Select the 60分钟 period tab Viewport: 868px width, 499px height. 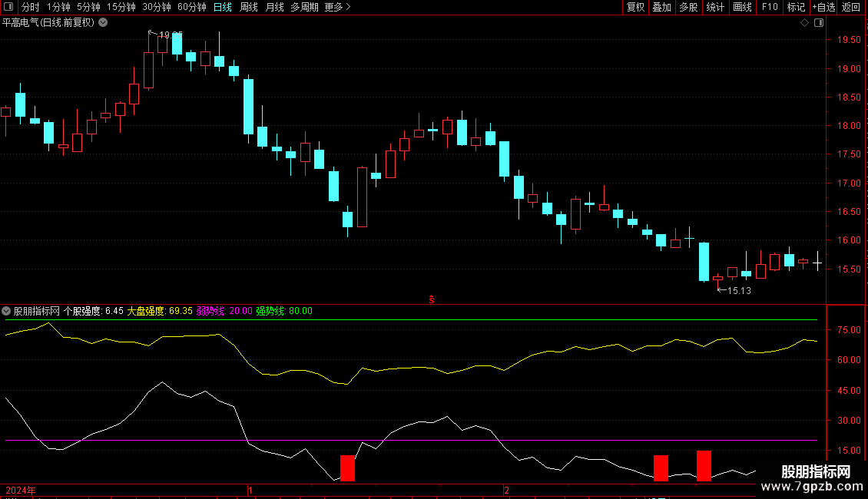click(x=191, y=7)
